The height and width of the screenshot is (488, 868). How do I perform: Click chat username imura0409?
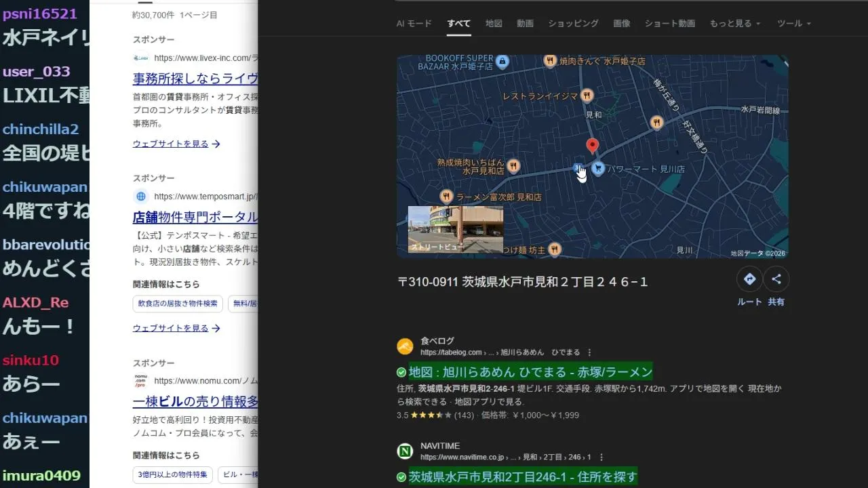click(x=41, y=475)
